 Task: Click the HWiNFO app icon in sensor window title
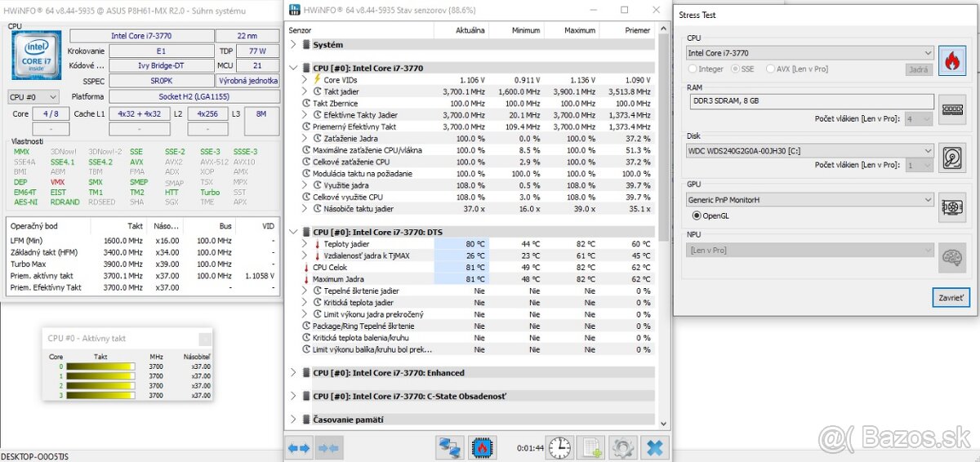(x=294, y=10)
